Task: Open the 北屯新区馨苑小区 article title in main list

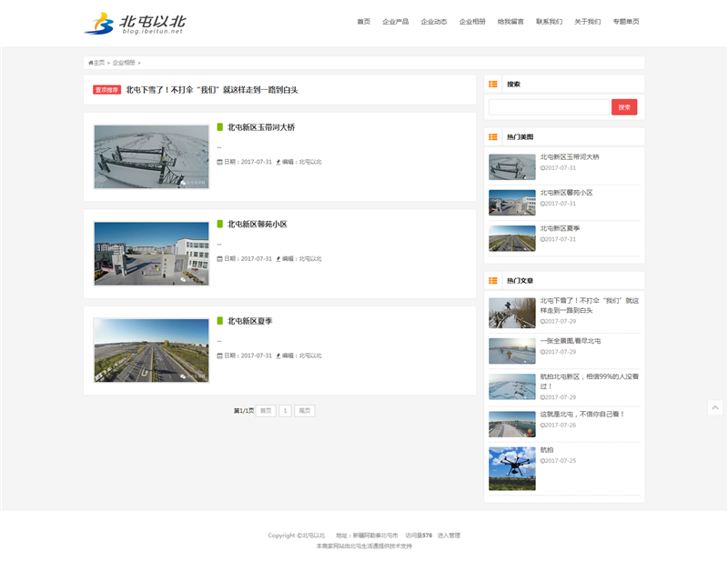Action: 257,224
